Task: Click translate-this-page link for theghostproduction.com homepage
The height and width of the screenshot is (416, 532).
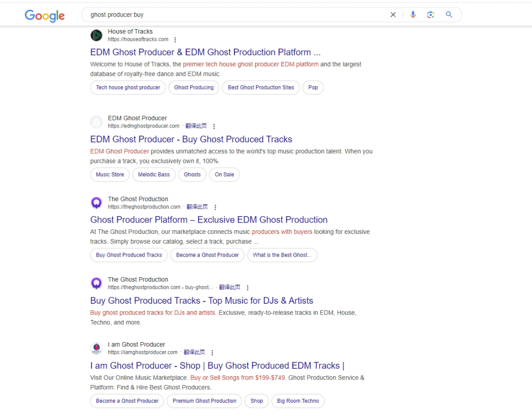Action: 197,207
